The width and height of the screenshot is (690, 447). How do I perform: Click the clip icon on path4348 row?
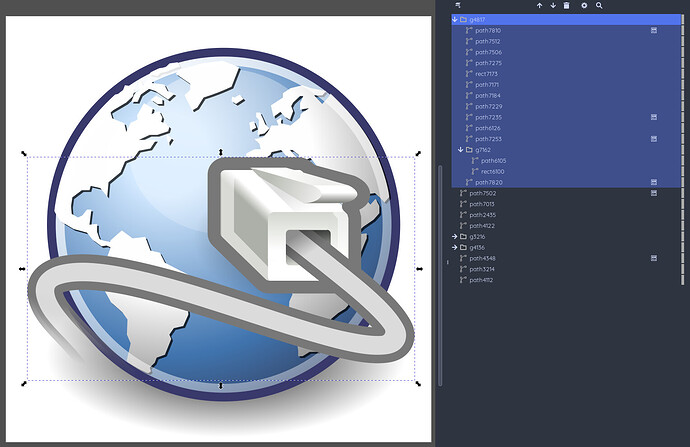point(654,258)
